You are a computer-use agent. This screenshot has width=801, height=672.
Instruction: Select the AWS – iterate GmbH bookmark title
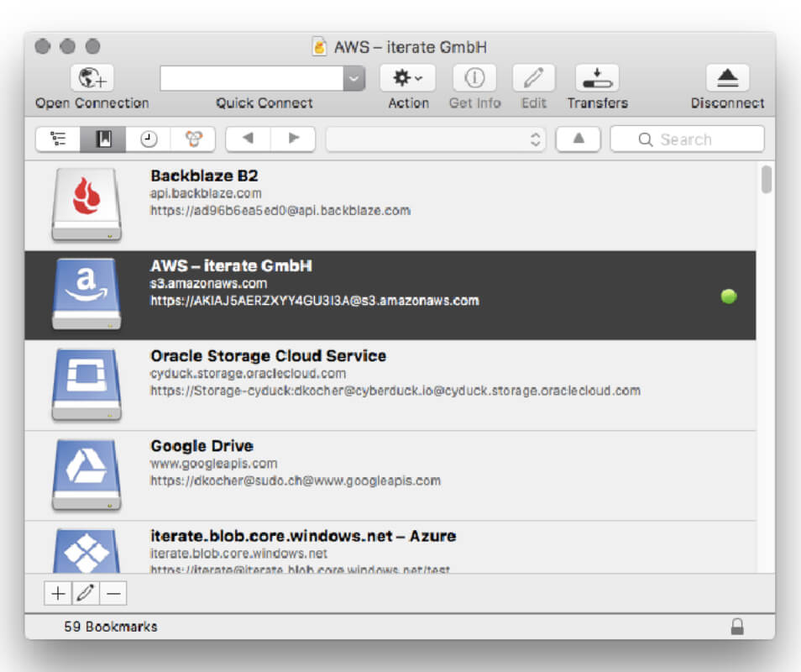pyautogui.click(x=231, y=265)
